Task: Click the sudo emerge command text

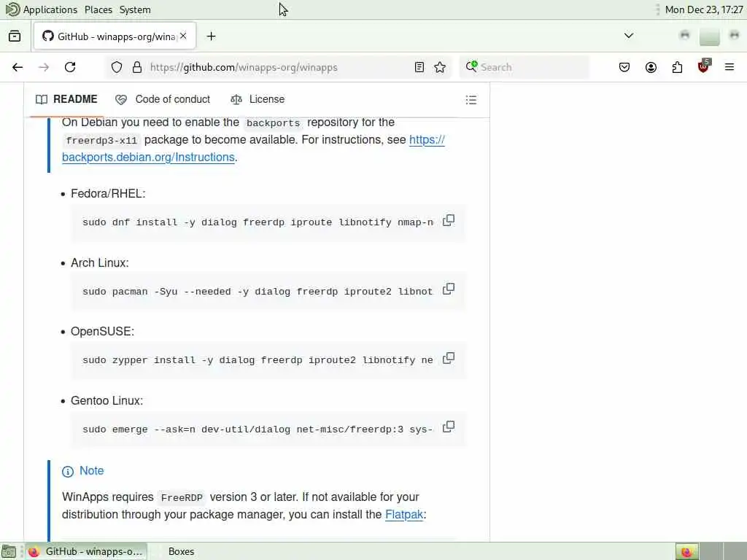Action: (258, 429)
